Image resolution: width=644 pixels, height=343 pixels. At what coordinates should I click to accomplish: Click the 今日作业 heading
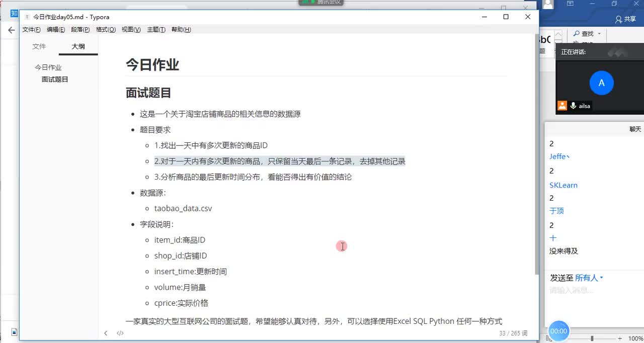[152, 65]
